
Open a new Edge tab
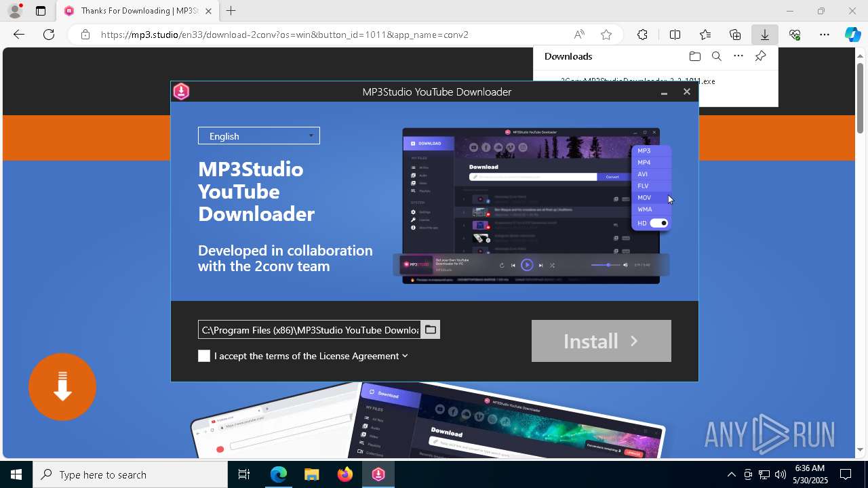pos(231,11)
